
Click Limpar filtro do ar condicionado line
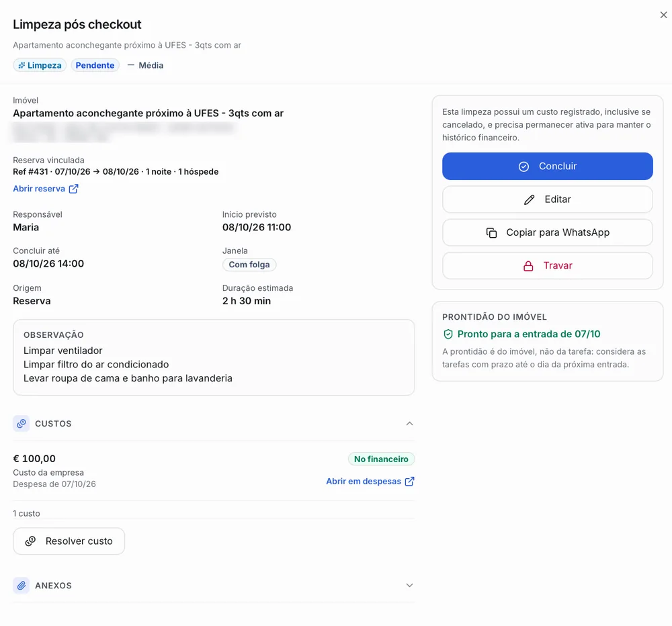96,364
